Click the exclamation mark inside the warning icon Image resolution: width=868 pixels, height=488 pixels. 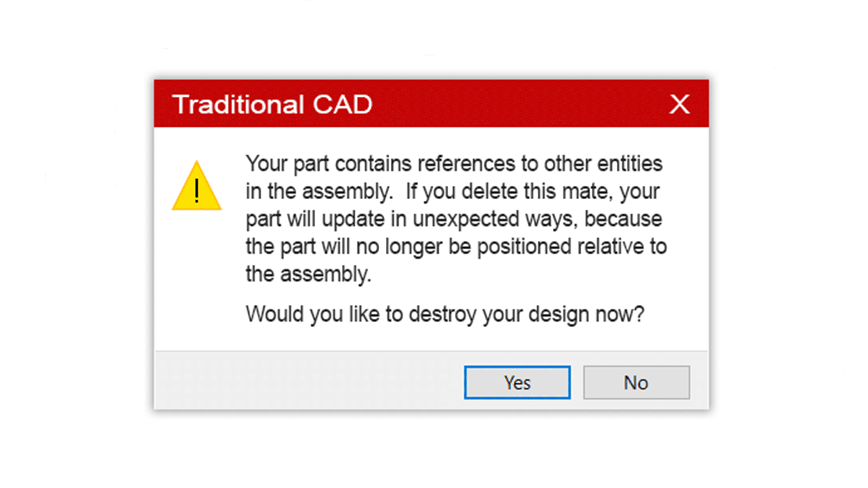197,191
